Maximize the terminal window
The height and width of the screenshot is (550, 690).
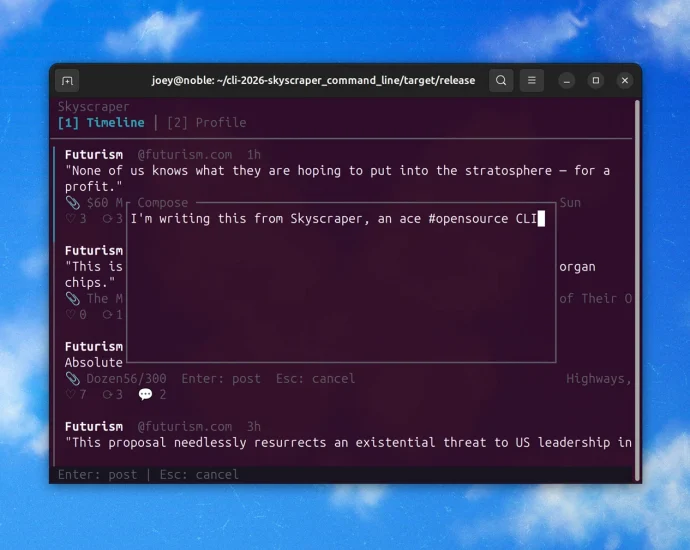pyautogui.click(x=596, y=81)
